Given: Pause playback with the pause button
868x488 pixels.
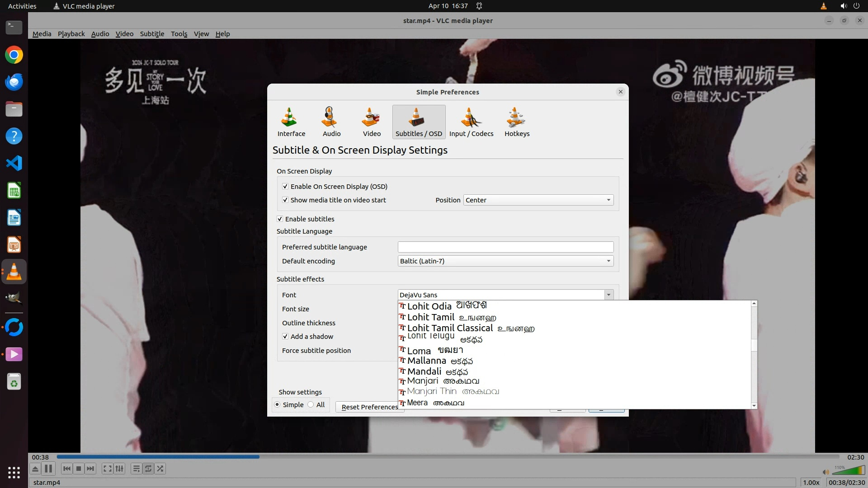Looking at the screenshot, I should point(48,469).
